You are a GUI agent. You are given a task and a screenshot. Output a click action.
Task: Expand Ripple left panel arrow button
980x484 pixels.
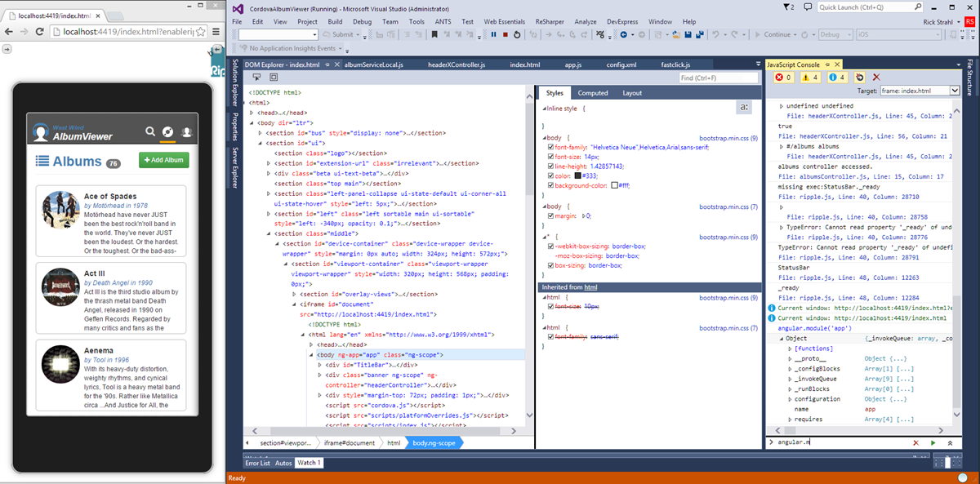[6, 49]
